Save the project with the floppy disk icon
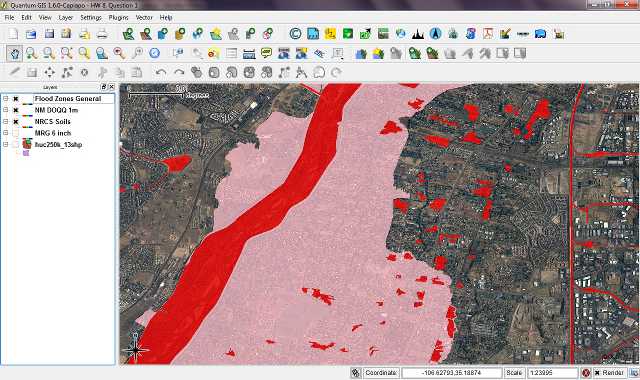 point(49,34)
